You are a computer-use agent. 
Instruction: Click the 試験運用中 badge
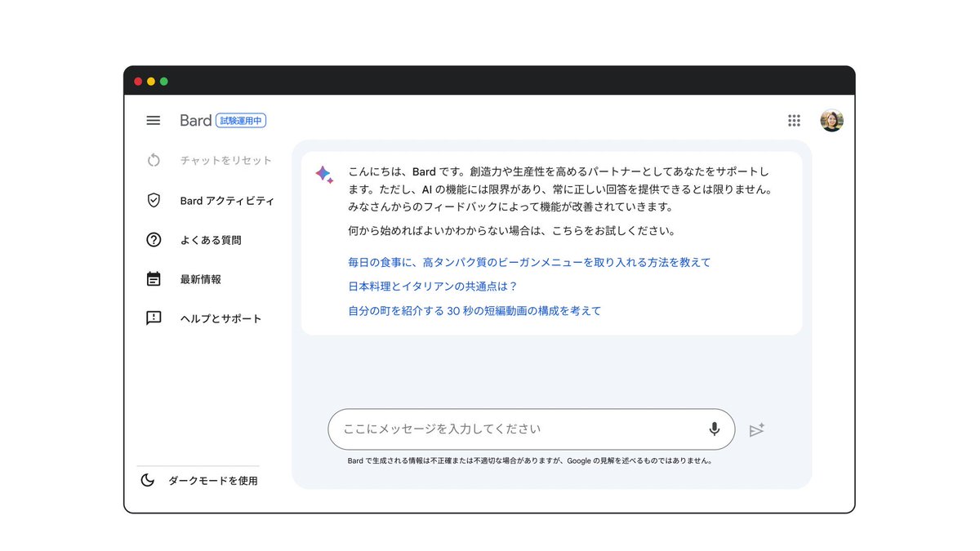pyautogui.click(x=242, y=121)
